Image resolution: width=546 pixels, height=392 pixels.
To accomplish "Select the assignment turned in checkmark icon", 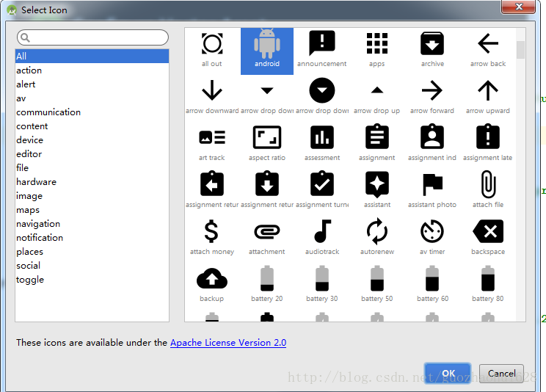I will pyautogui.click(x=322, y=184).
